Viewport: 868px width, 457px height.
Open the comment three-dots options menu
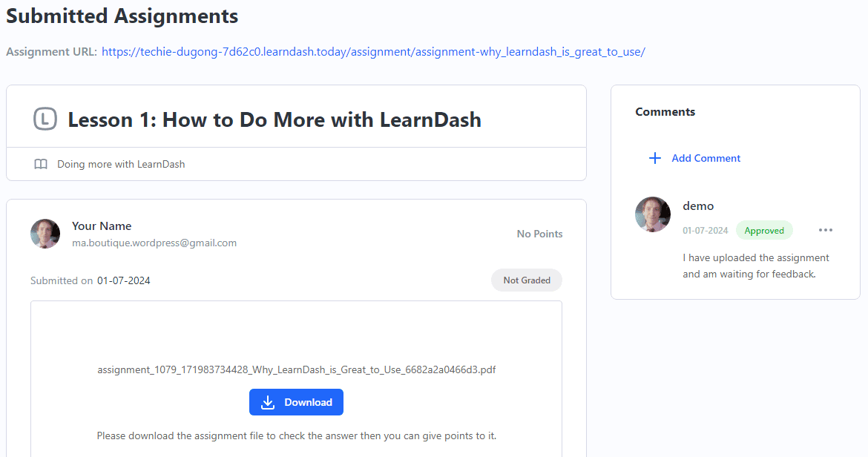[x=826, y=230]
